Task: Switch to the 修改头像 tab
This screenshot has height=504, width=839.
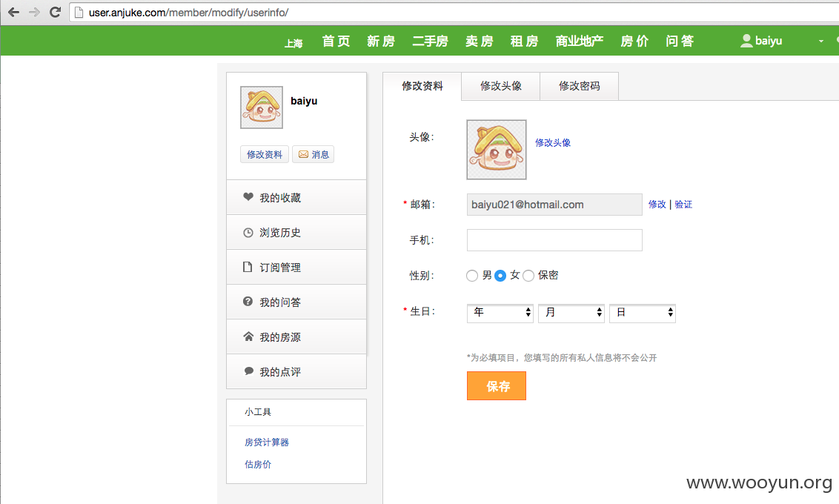Action: click(x=501, y=86)
